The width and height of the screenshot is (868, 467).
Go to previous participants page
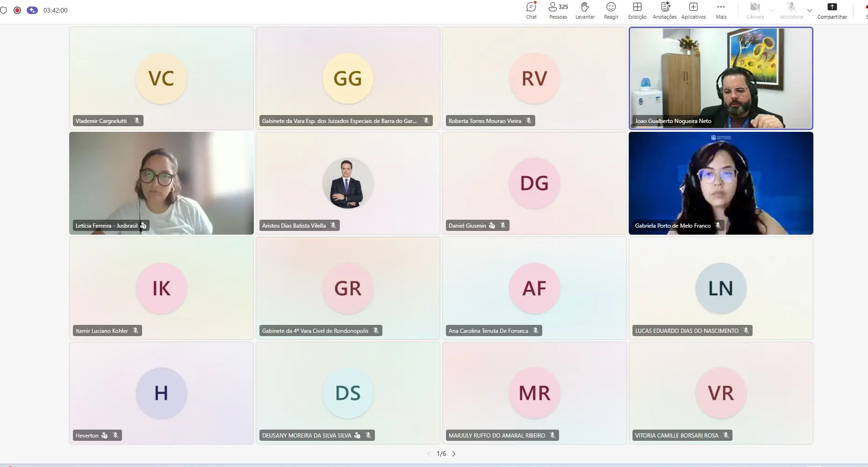coord(429,454)
